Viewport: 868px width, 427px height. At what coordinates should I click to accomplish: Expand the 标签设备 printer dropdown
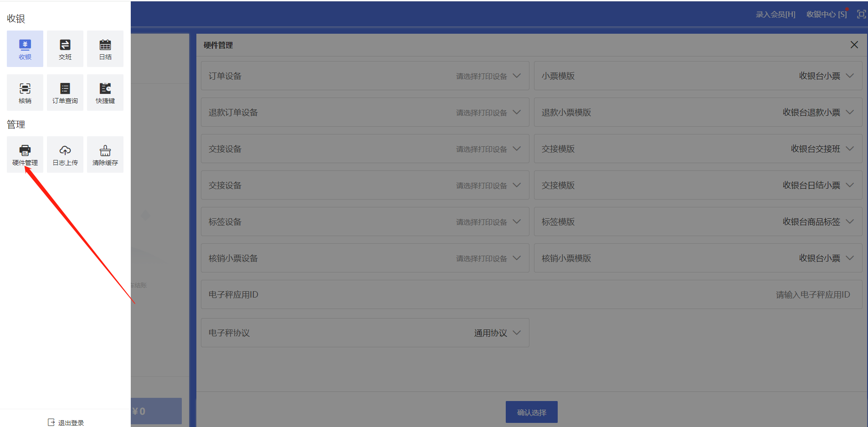(x=365, y=221)
